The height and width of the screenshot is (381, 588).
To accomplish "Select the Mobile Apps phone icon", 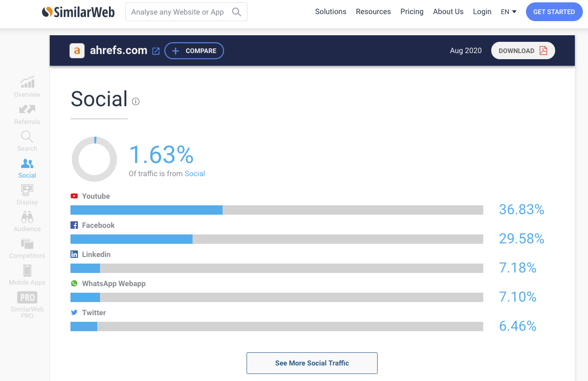I will coord(27,271).
